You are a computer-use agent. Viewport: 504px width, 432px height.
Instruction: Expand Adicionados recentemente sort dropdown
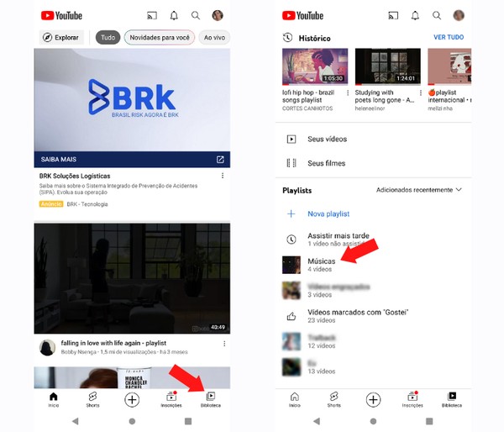click(x=419, y=190)
